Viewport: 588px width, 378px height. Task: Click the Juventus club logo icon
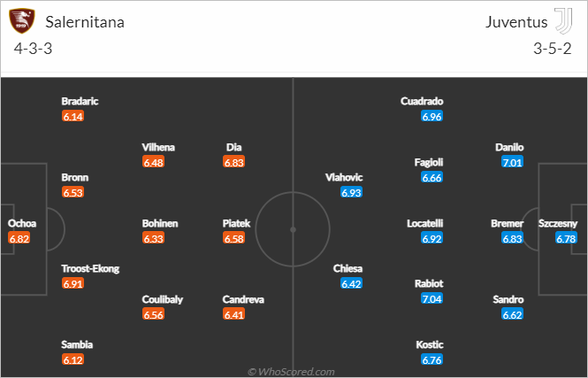coord(563,21)
